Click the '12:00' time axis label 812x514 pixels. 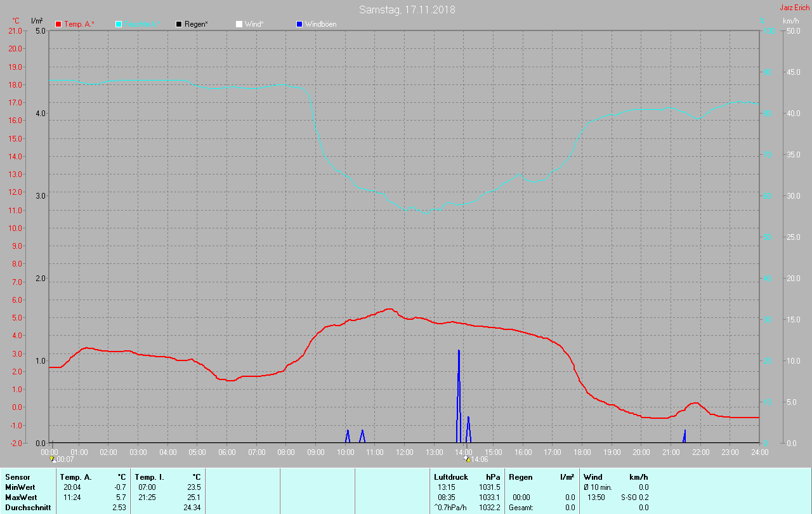[x=405, y=452]
